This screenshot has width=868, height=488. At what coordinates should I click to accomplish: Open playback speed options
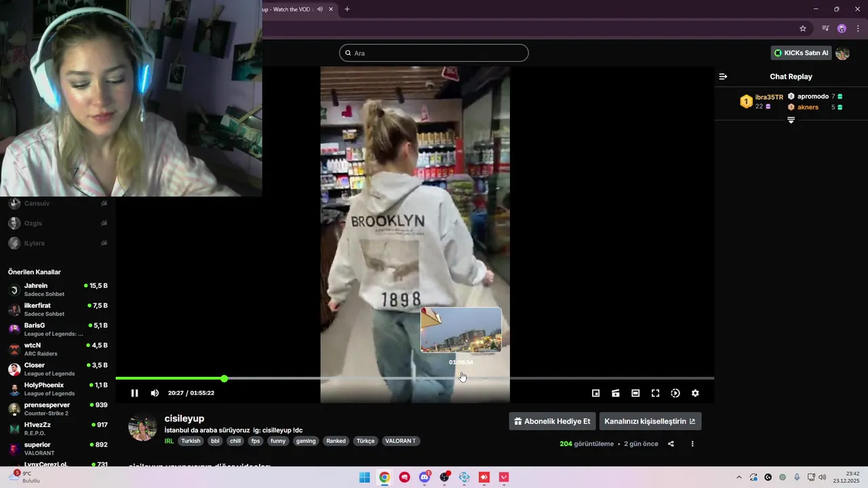tap(675, 393)
